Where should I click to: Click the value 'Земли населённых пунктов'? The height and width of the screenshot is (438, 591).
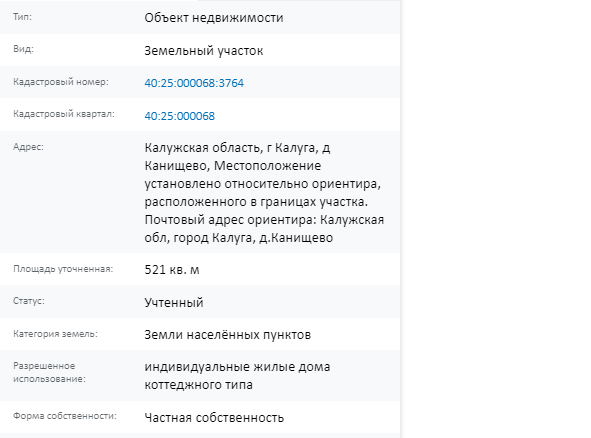(228, 335)
